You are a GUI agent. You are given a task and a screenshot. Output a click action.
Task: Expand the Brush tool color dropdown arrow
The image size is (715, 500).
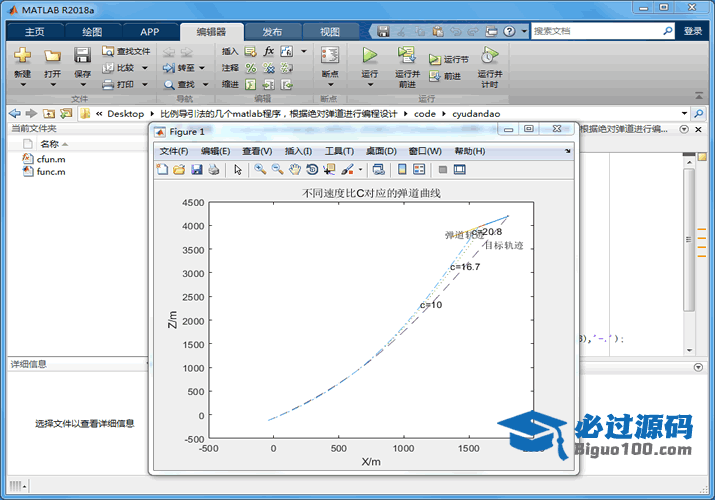pyautogui.click(x=360, y=170)
